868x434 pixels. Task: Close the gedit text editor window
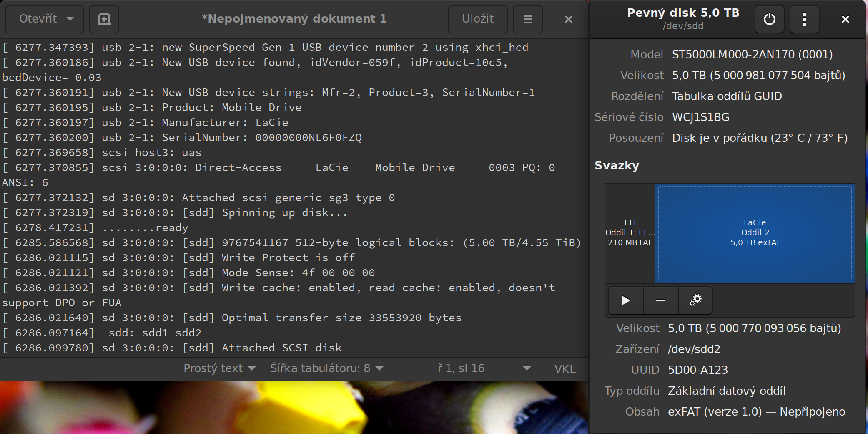click(x=569, y=19)
